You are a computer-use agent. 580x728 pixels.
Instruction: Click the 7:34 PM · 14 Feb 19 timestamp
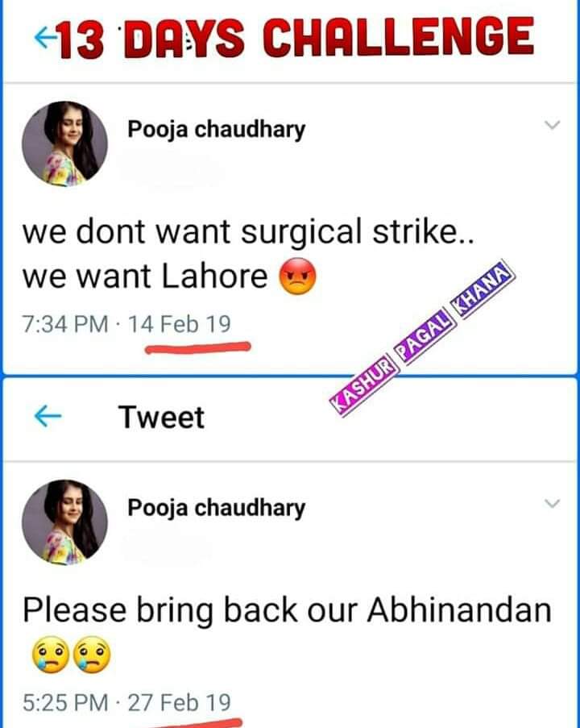tap(126, 323)
